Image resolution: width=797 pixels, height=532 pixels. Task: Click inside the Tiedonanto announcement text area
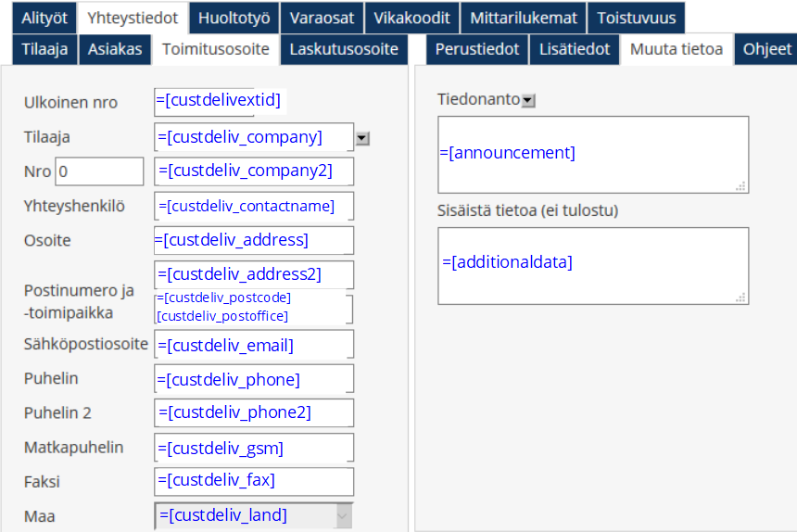tap(593, 154)
